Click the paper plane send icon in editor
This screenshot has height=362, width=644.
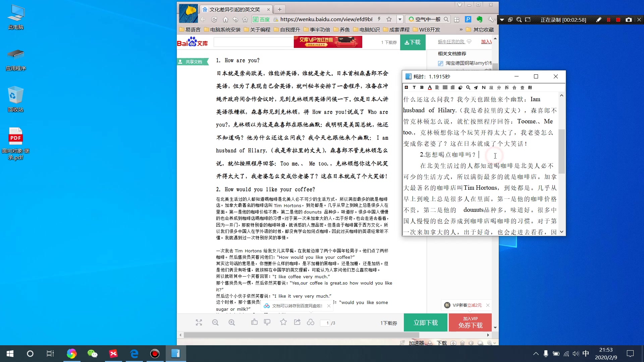476,87
